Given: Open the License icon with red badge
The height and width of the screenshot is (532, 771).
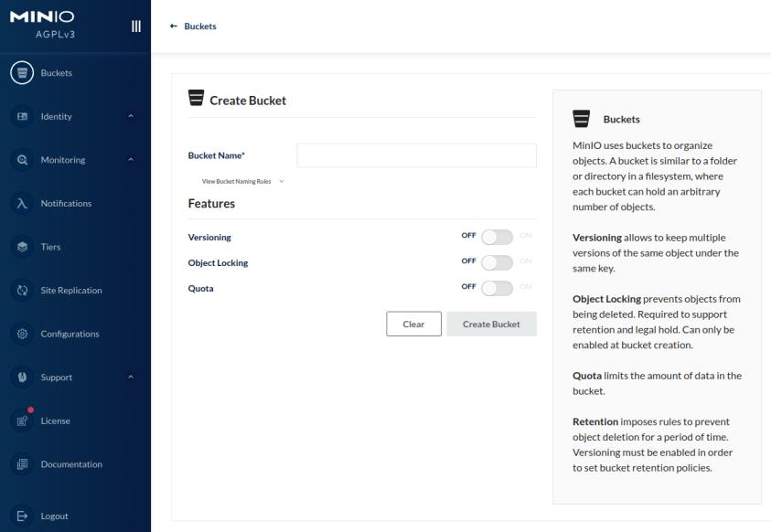Looking at the screenshot, I should click(x=22, y=420).
